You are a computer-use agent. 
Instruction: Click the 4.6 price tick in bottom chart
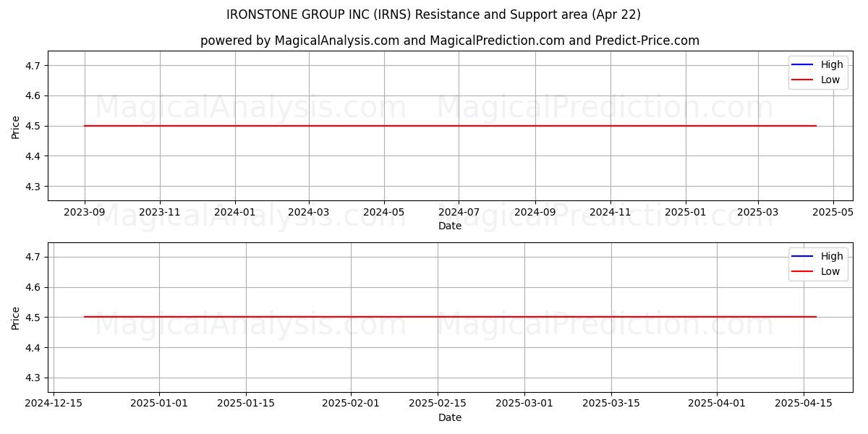coord(35,287)
